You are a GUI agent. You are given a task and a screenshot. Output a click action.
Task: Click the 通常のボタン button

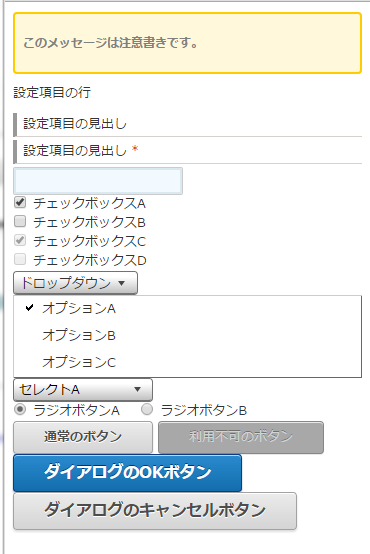(83, 437)
